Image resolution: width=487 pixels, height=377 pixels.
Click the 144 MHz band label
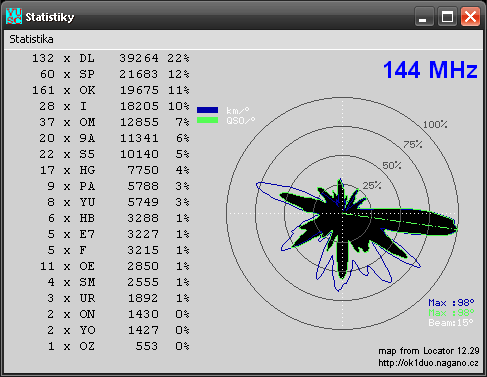(x=430, y=70)
